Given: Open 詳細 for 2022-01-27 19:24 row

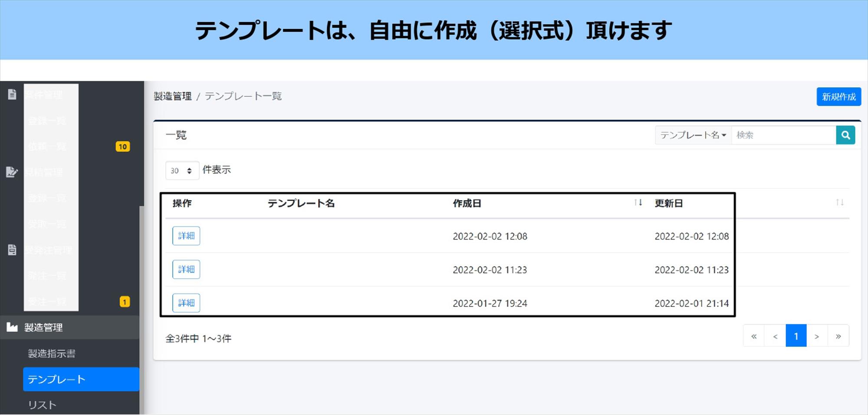Looking at the screenshot, I should [x=186, y=303].
